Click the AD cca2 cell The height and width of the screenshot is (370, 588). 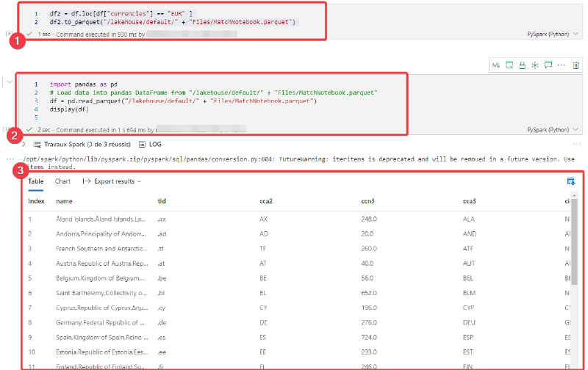click(x=264, y=233)
